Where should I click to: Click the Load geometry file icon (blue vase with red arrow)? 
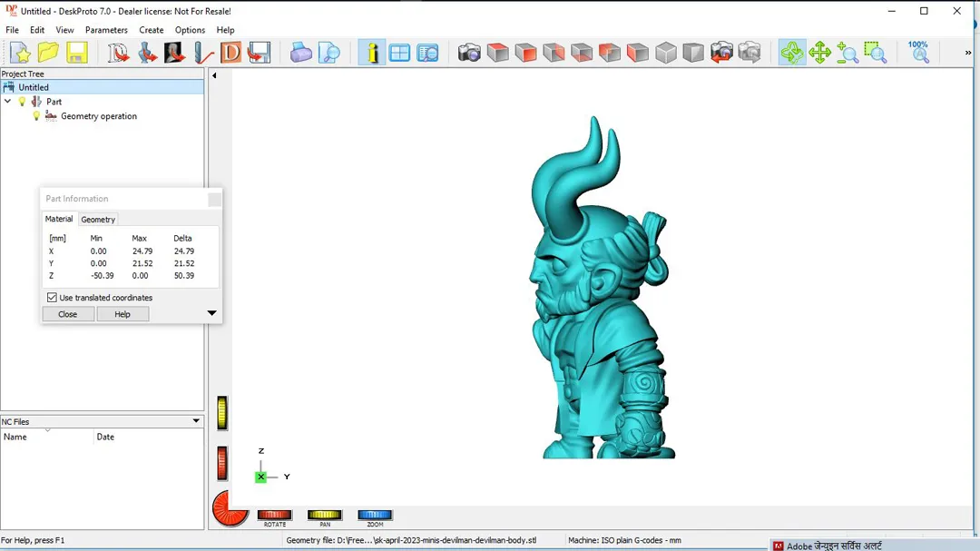tap(147, 53)
